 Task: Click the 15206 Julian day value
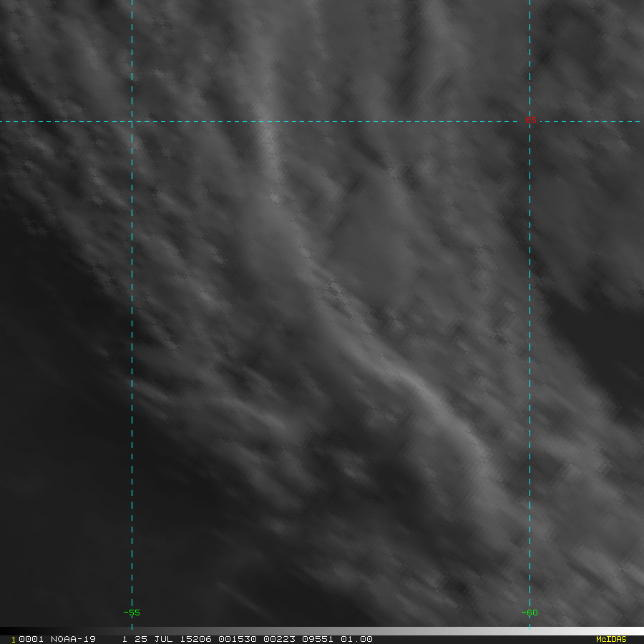coord(195,639)
